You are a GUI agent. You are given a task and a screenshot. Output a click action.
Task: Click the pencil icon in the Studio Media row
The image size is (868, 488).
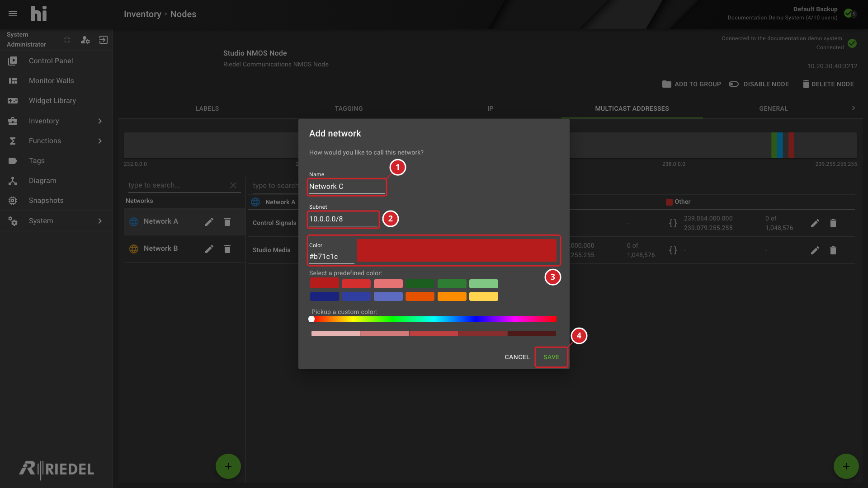(x=815, y=250)
